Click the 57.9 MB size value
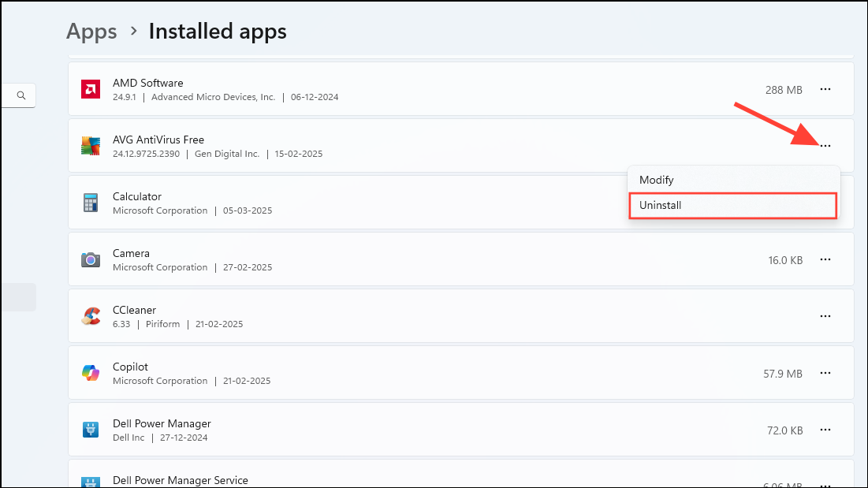This screenshot has width=868, height=488. pos(783,374)
